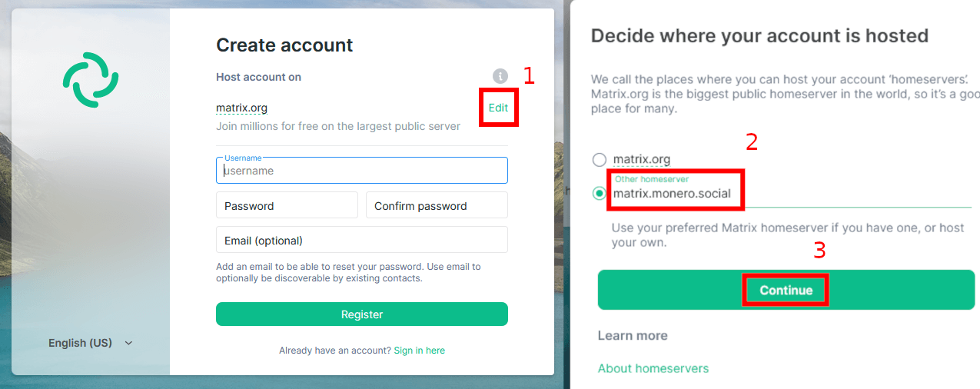
Task: Open the About homeservers link
Action: click(653, 368)
